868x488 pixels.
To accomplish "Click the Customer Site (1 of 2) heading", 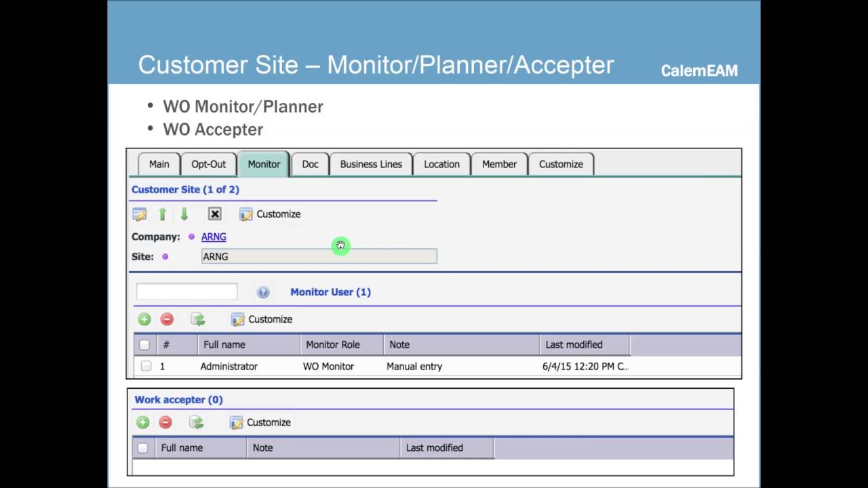I will click(x=185, y=190).
